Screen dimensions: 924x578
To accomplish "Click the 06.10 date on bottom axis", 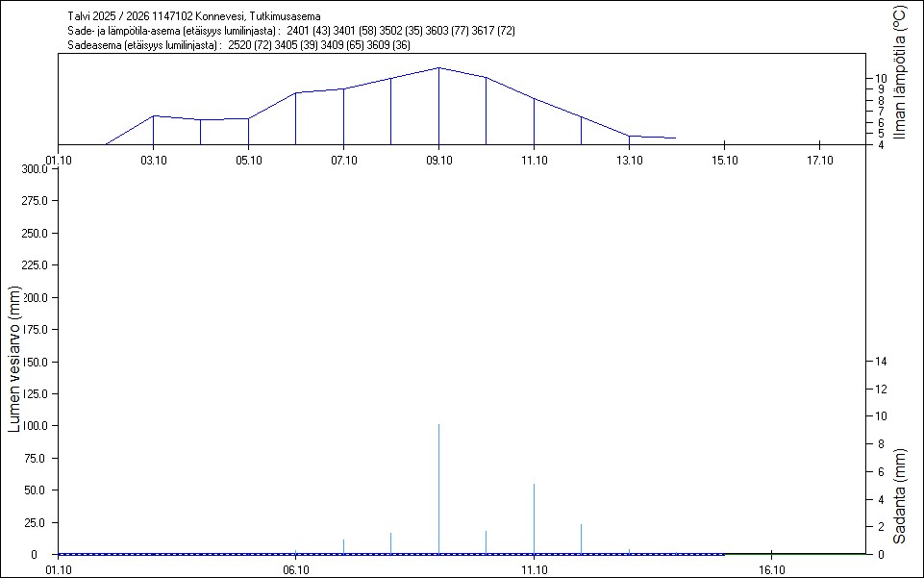I will [295, 569].
